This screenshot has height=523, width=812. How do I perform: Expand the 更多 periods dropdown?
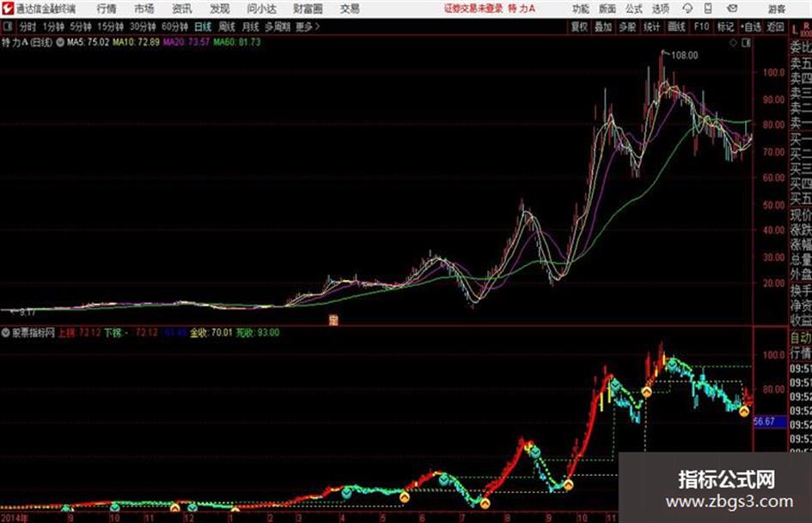coord(308,27)
